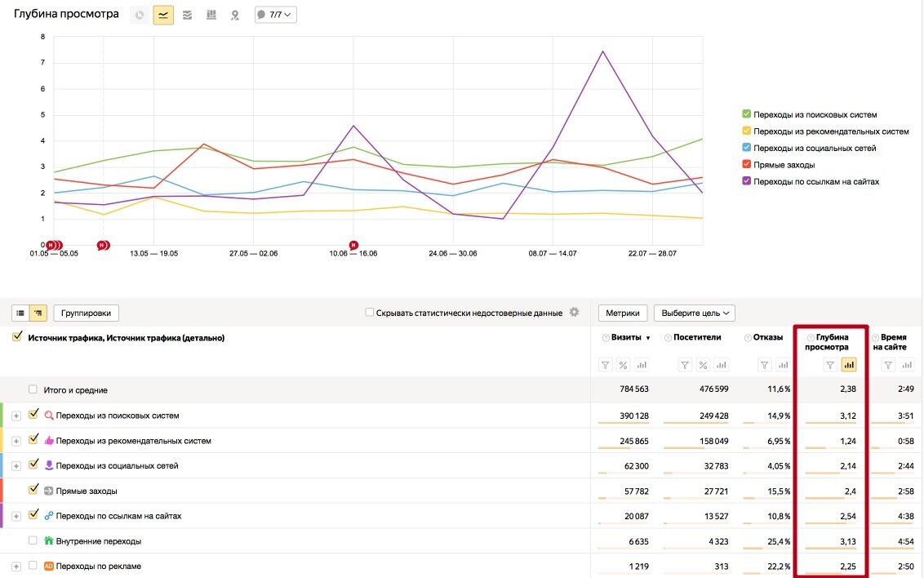
Task: Uncheck Переходы из рекомендательных систем row
Action: (x=33, y=440)
